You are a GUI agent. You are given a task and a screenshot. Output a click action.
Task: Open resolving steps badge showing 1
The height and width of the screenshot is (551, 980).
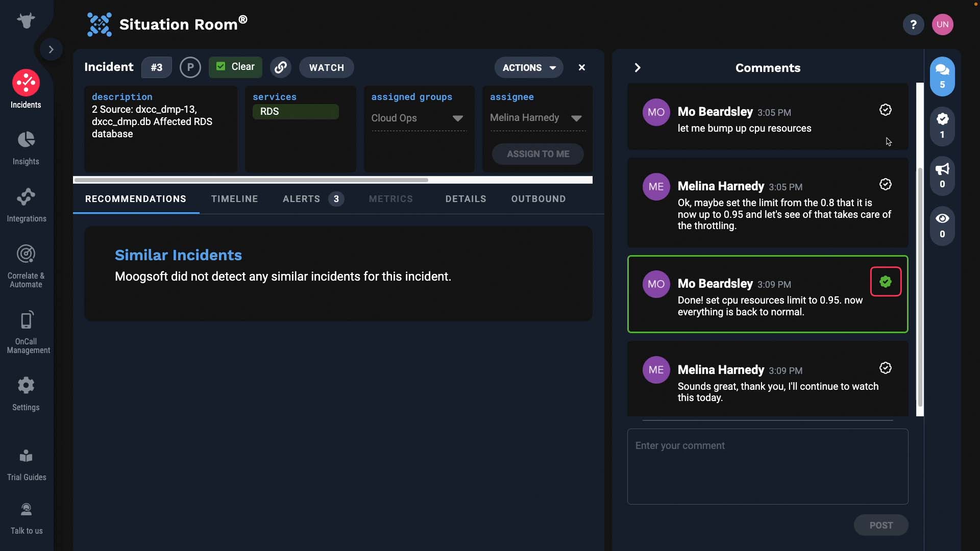coord(942,126)
